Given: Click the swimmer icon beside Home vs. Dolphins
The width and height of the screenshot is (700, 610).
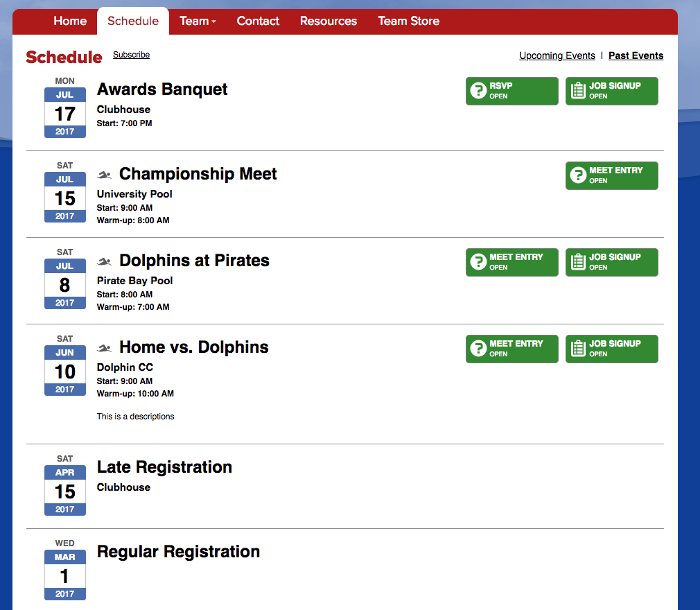Looking at the screenshot, I should (x=104, y=348).
